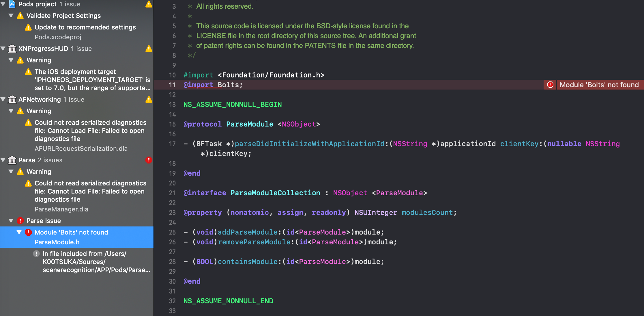Viewport: 644px width, 316px height.
Task: Click 'All rights reserved.' comment line
Action: click(x=225, y=6)
